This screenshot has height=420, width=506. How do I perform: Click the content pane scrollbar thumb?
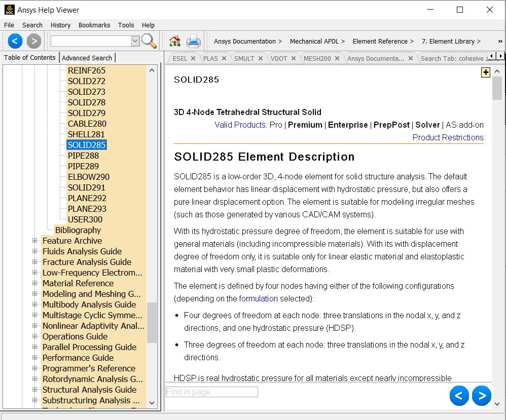497,88
